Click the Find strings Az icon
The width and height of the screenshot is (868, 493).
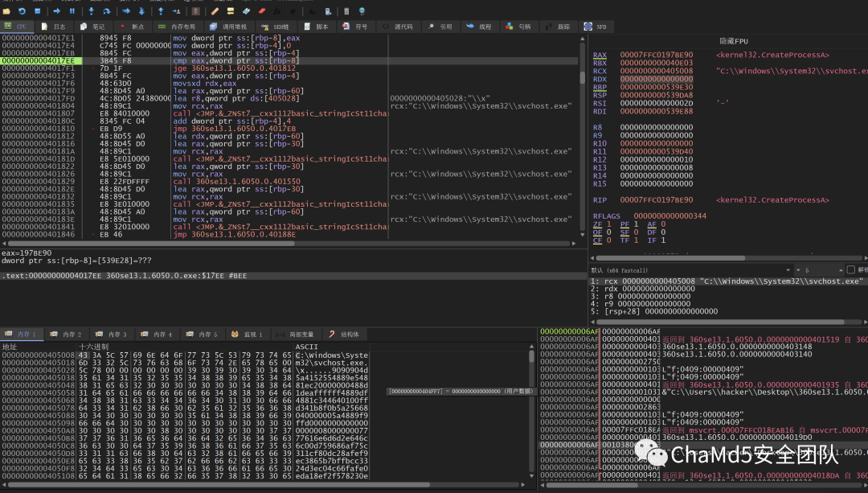[312, 11]
